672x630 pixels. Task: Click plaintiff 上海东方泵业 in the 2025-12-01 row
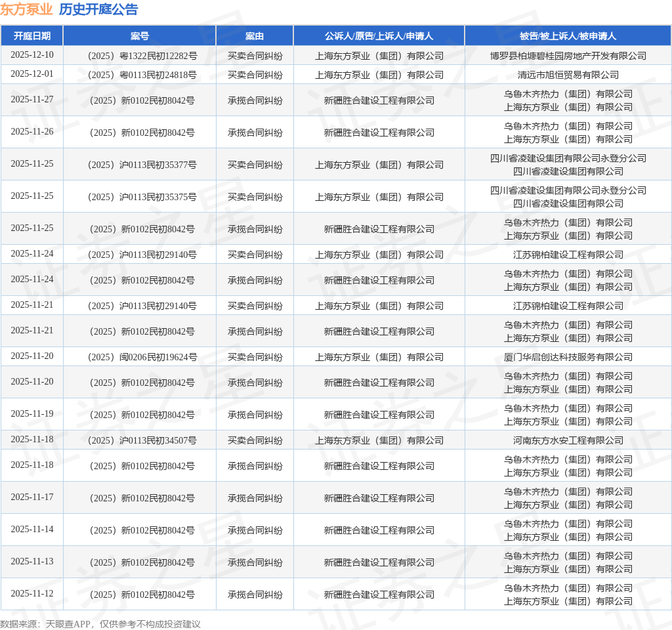(x=379, y=75)
